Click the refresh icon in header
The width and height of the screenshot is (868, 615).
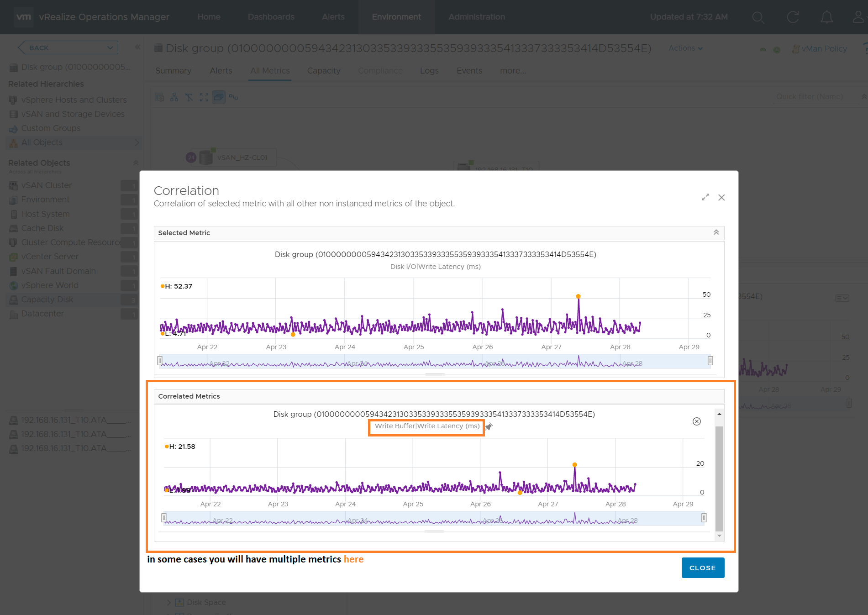click(x=793, y=17)
